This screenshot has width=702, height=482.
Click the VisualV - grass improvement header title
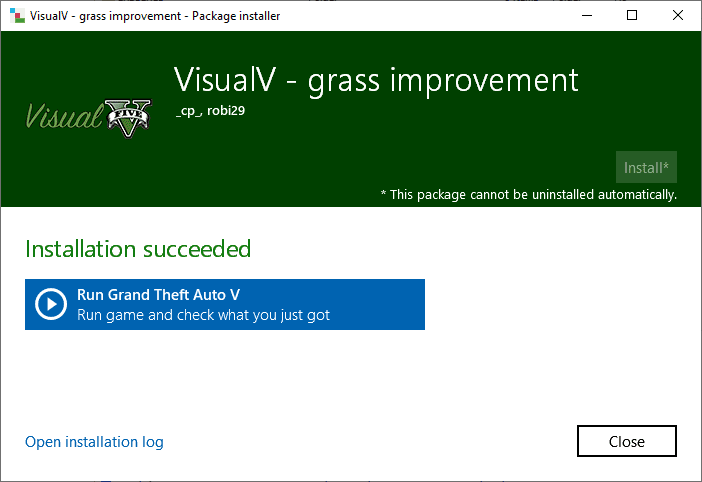coord(376,80)
